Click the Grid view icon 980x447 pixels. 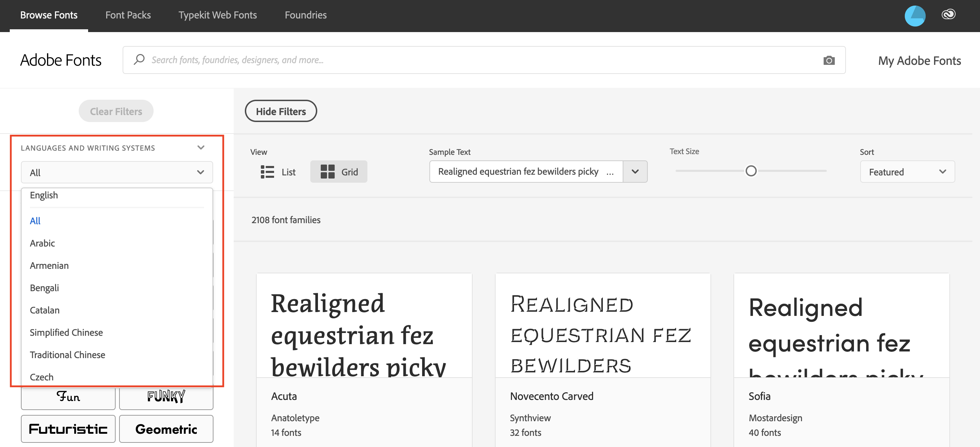(327, 171)
